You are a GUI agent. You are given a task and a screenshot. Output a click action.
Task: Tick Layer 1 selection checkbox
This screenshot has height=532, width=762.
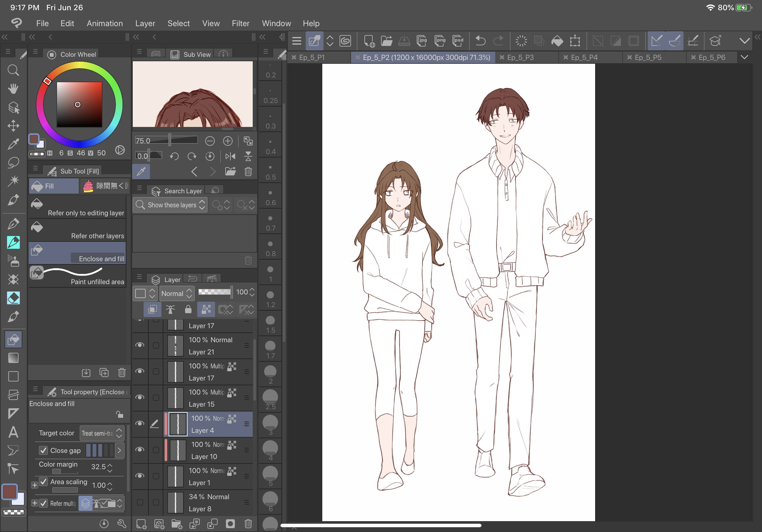coord(156,476)
